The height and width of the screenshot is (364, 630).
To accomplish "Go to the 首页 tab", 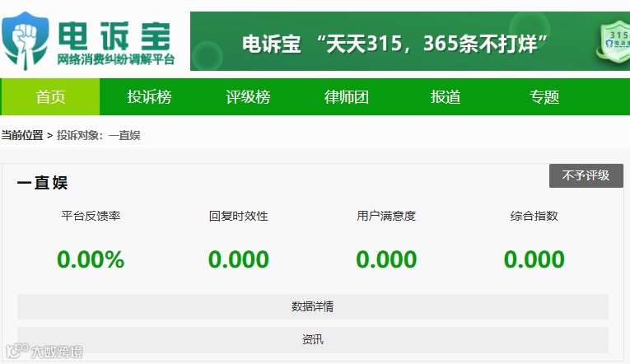I will point(50,97).
